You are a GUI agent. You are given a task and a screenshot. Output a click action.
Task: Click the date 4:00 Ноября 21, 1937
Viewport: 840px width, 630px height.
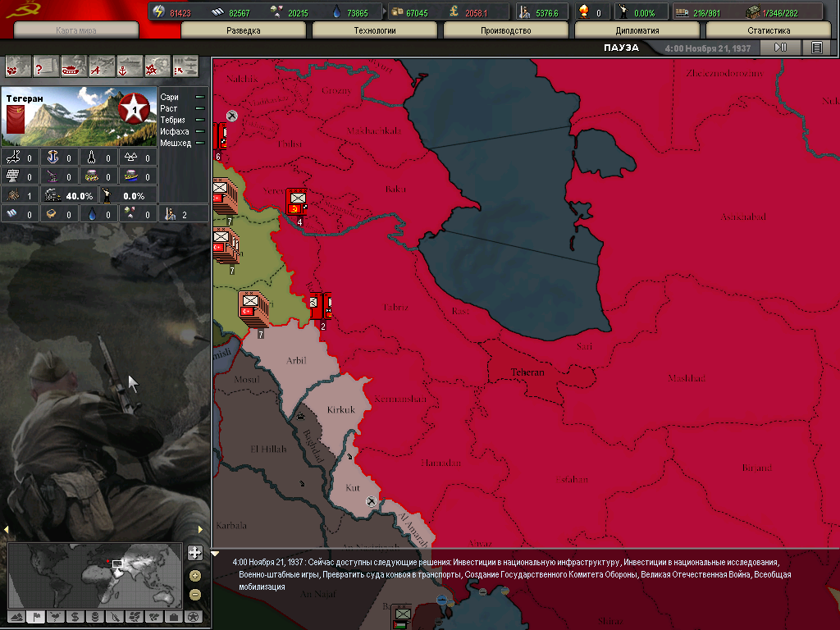[x=708, y=48]
